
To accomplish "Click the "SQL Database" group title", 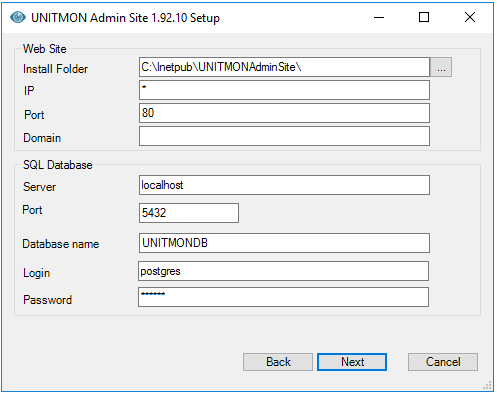I will [58, 165].
